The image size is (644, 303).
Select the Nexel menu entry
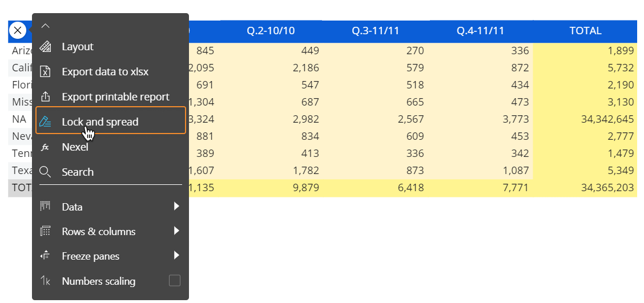pos(75,147)
